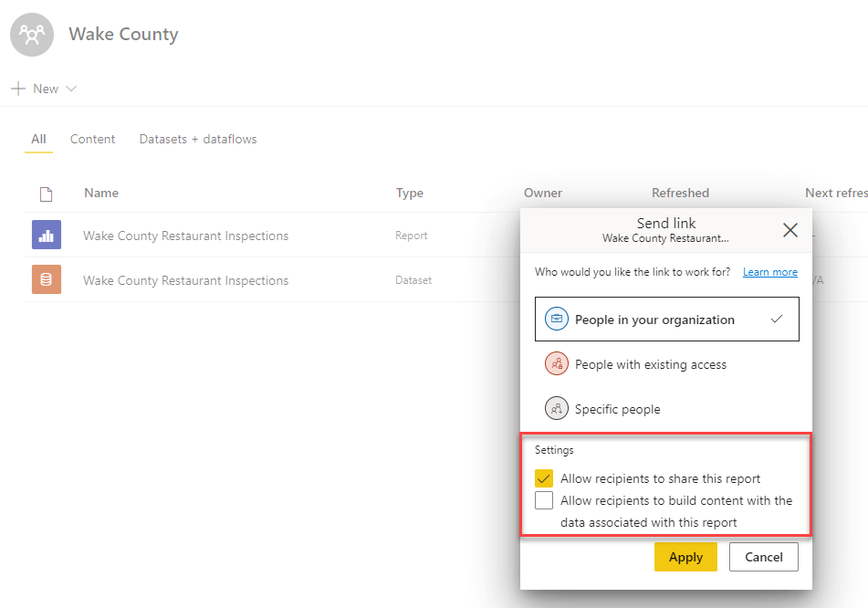Close the Send link dialog

[x=790, y=230]
